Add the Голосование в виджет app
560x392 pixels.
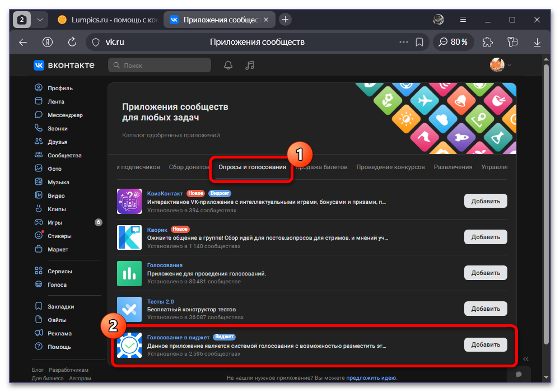click(x=486, y=344)
